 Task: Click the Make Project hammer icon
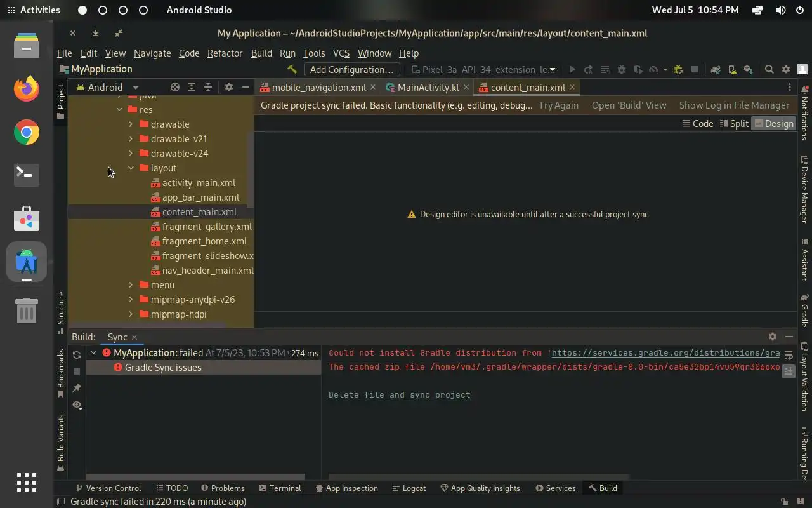click(x=292, y=69)
